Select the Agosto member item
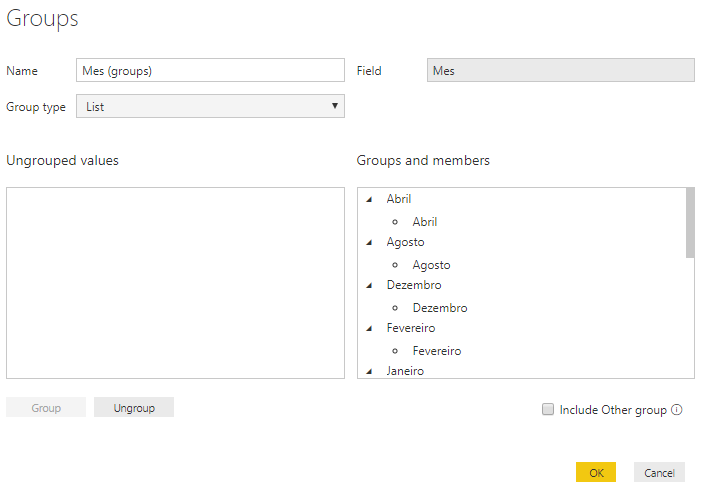 click(431, 265)
